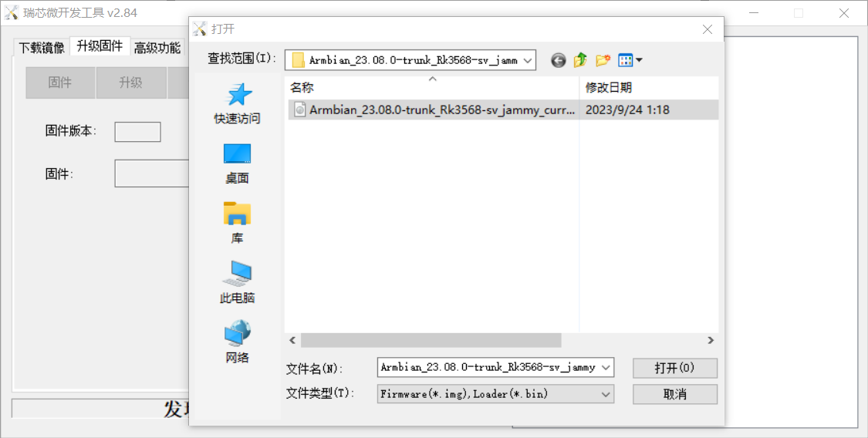
Task: Expand the 查找范围 folder dropdown
Action: point(528,60)
